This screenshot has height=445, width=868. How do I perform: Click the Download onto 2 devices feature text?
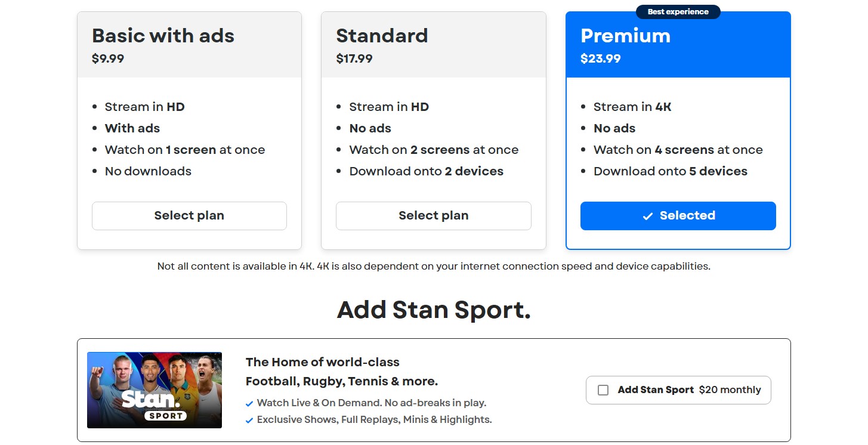coord(427,172)
